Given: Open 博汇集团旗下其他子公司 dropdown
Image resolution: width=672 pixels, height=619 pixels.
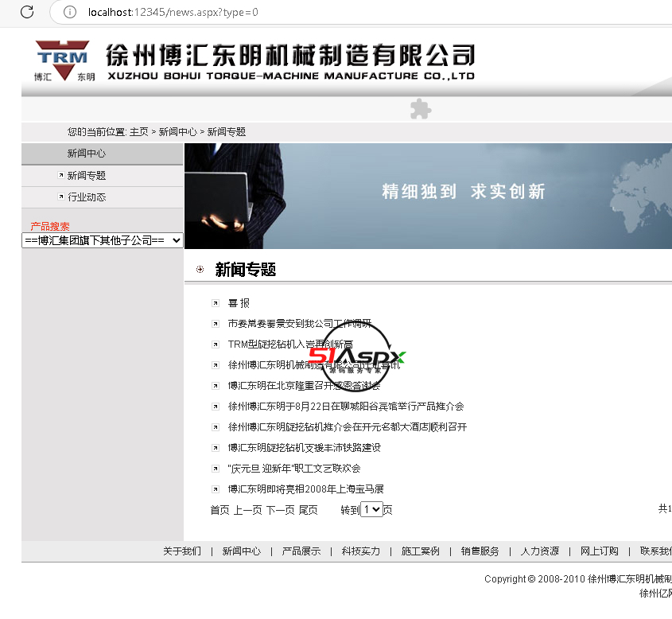Looking at the screenshot, I should point(103,240).
